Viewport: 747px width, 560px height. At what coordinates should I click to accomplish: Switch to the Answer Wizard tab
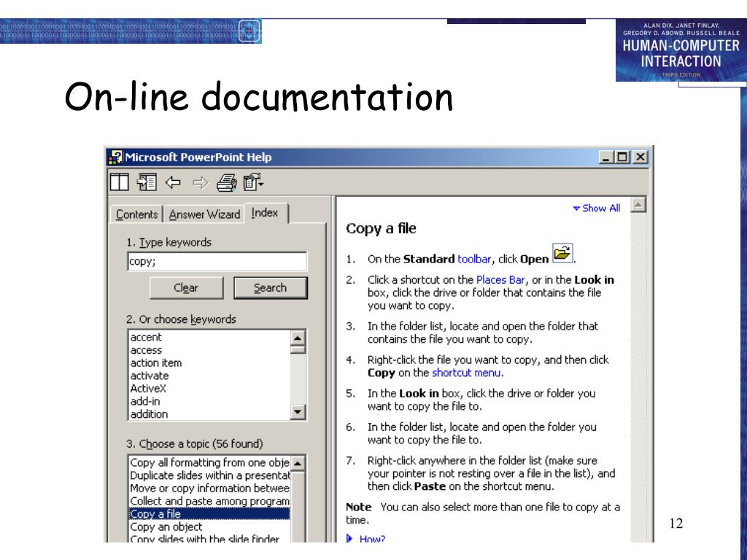click(x=204, y=214)
